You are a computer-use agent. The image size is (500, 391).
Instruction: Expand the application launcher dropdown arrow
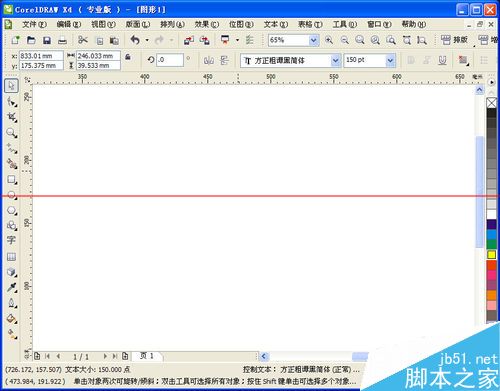pos(237,40)
